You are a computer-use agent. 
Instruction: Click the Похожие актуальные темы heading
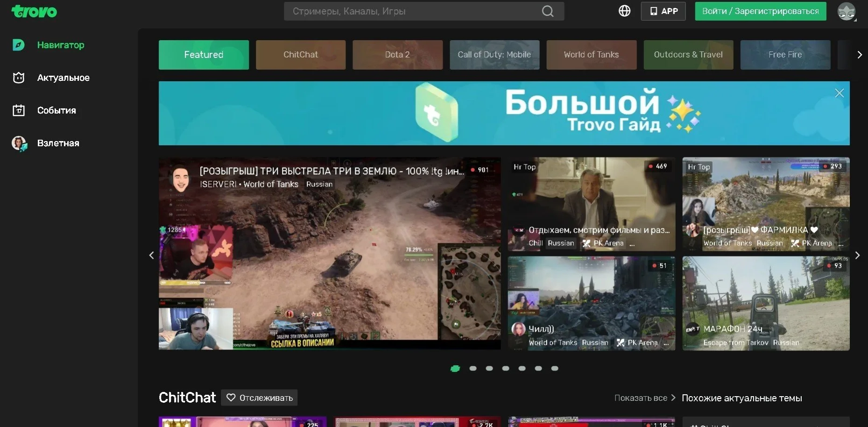742,398
